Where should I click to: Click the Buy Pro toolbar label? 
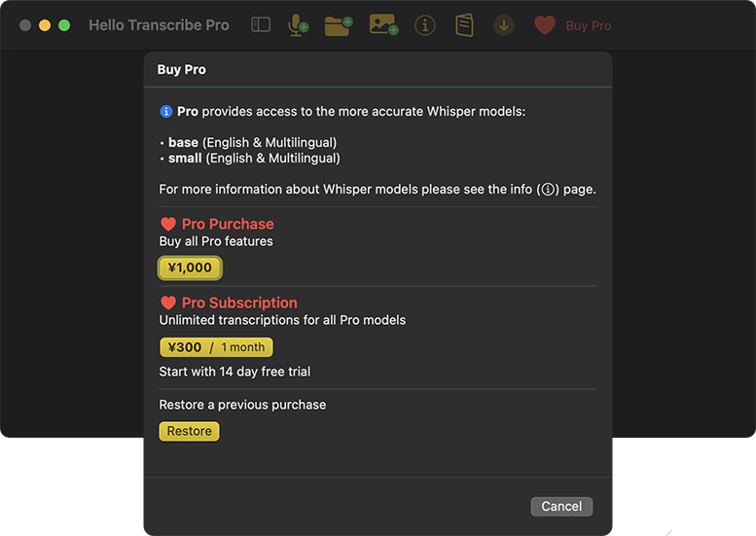point(589,26)
